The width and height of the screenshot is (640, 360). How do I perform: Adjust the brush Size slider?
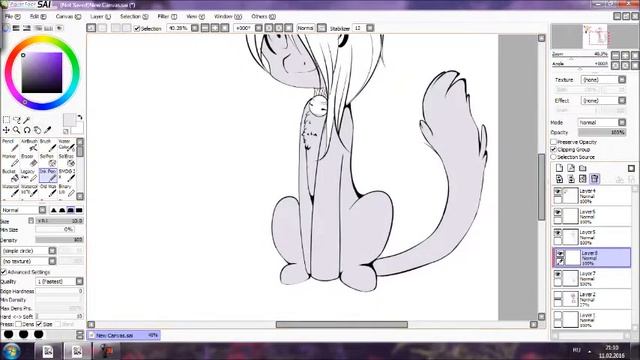coord(59,221)
